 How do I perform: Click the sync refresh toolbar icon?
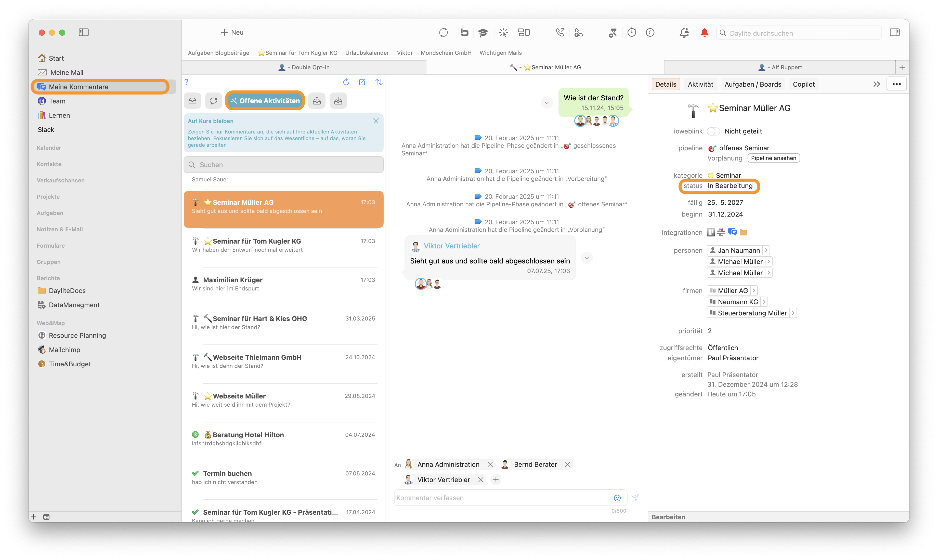click(443, 32)
